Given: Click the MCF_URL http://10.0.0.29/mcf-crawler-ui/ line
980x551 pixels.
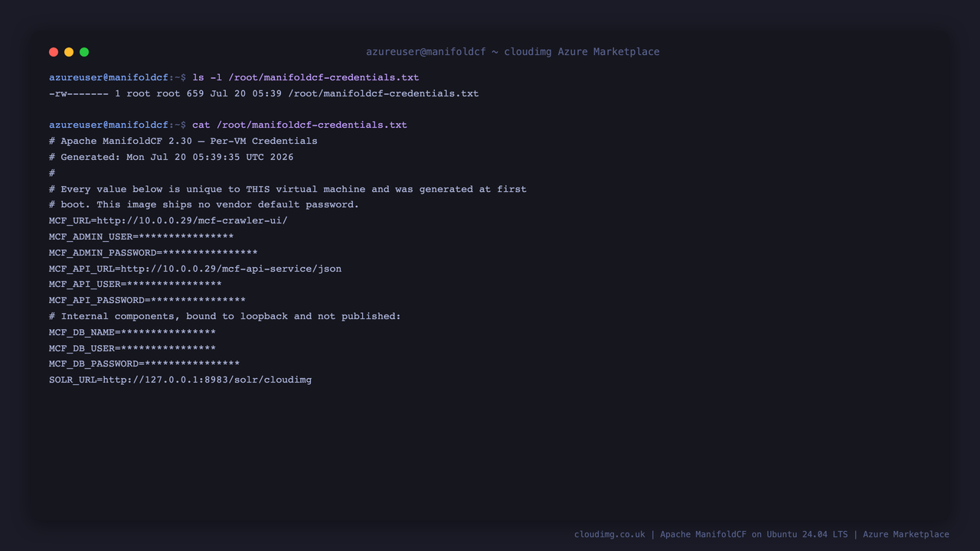Looking at the screenshot, I should [x=168, y=220].
